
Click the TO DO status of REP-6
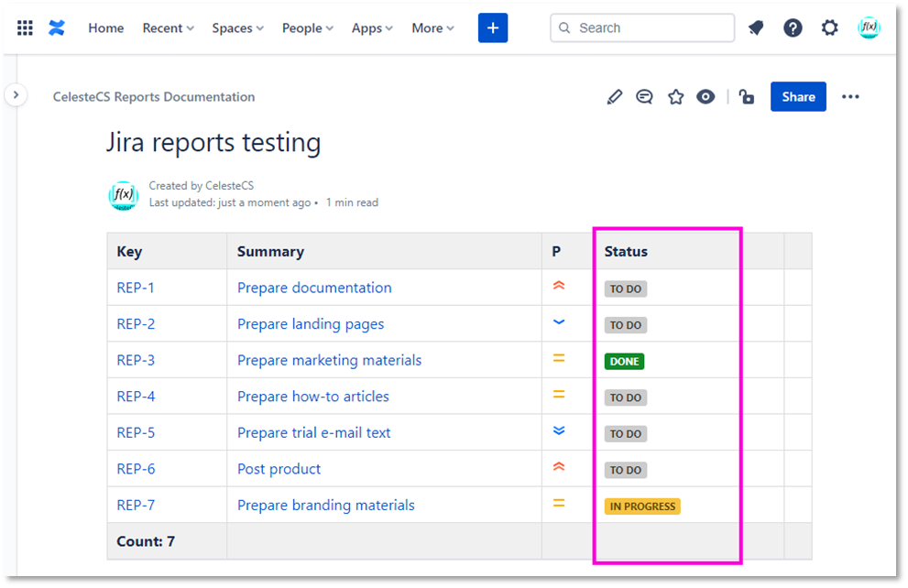[x=626, y=470]
